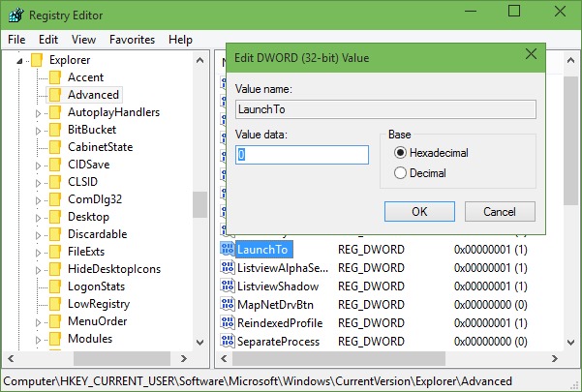The image size is (582, 392).
Task: Click the Advanced folder icon
Action: pos(55,95)
